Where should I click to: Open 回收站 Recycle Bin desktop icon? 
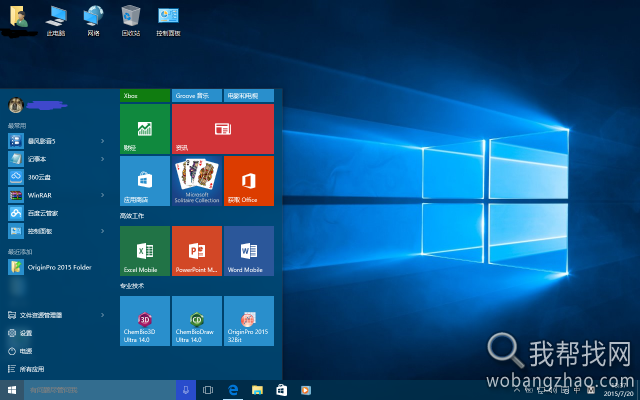click(131, 20)
